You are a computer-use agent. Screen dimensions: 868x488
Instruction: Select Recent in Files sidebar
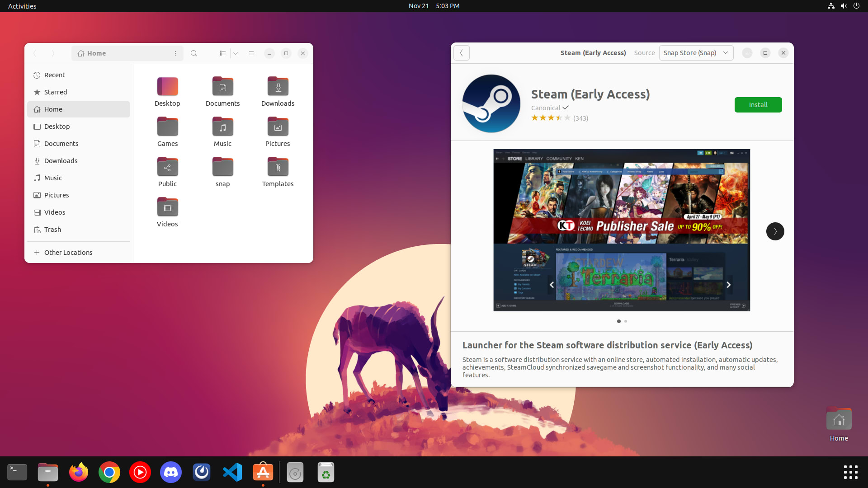coord(79,75)
